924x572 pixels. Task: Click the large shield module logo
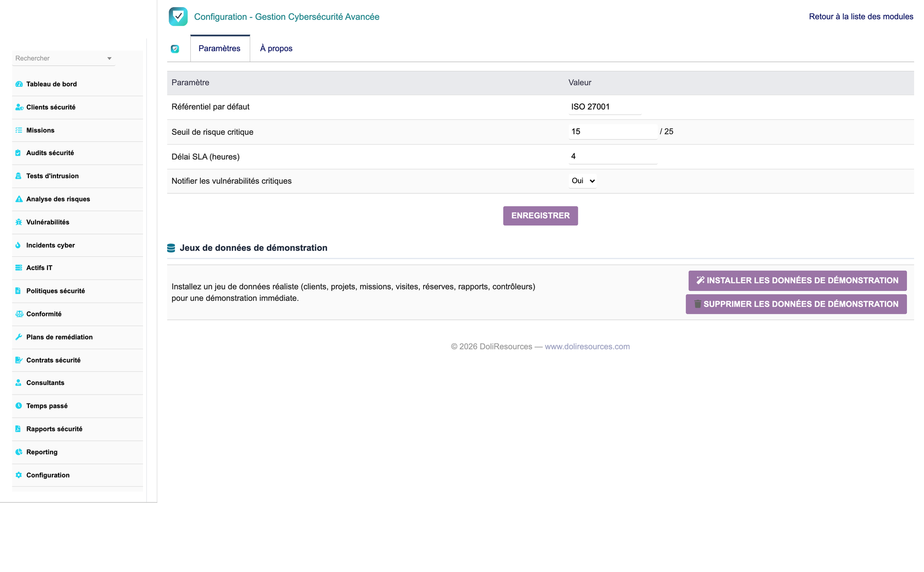178,17
